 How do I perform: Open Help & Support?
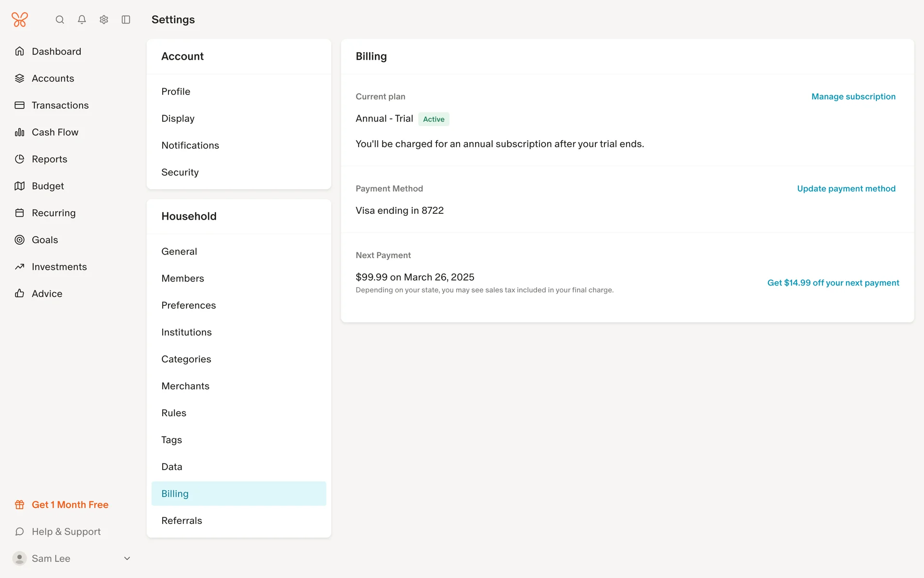[x=66, y=532]
